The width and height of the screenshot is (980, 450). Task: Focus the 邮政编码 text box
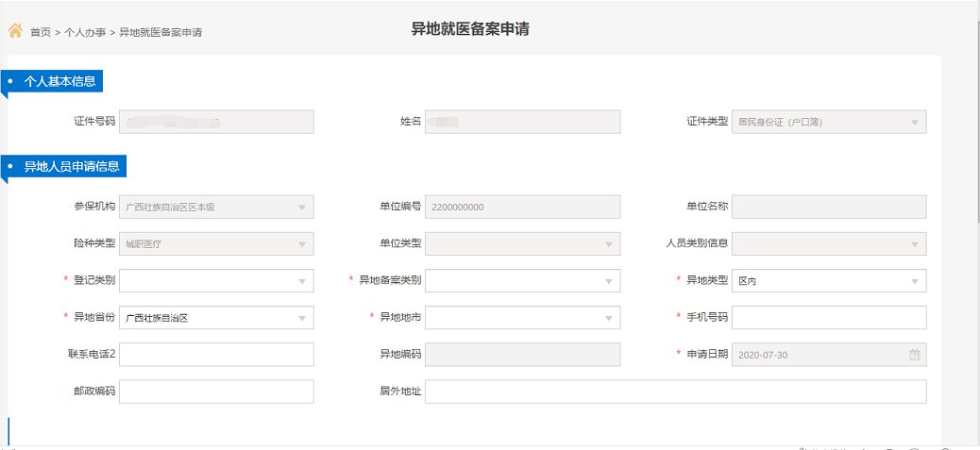pyautogui.click(x=216, y=392)
